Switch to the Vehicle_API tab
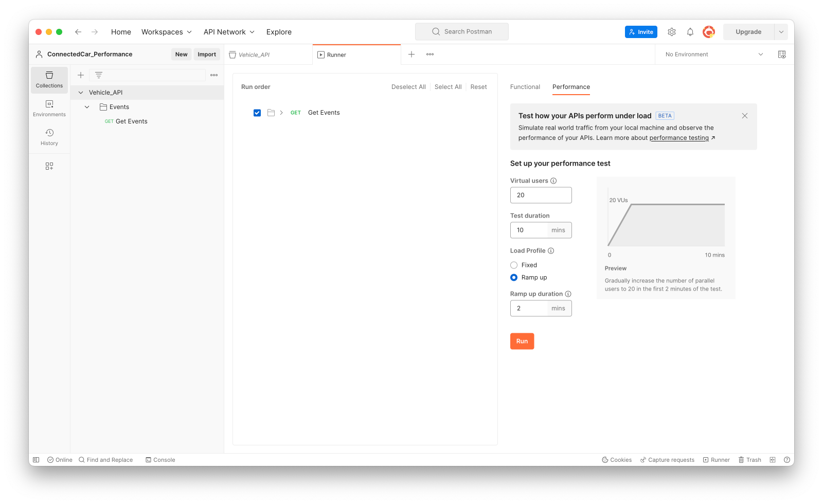Screen dimensions: 823x504 (x=268, y=55)
